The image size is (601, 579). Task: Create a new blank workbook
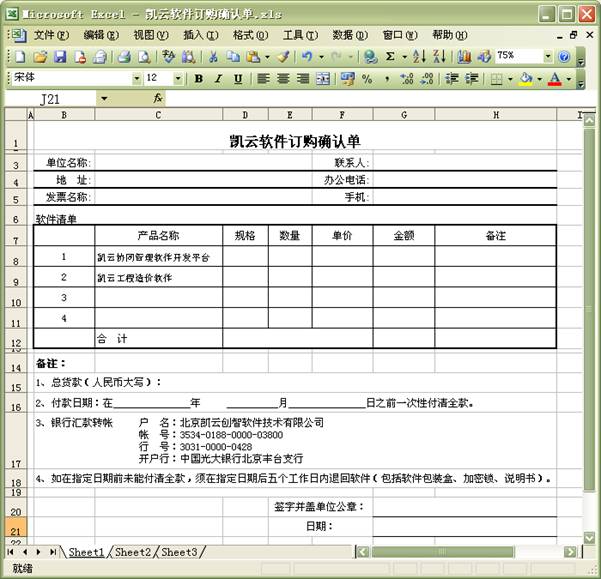(x=19, y=57)
